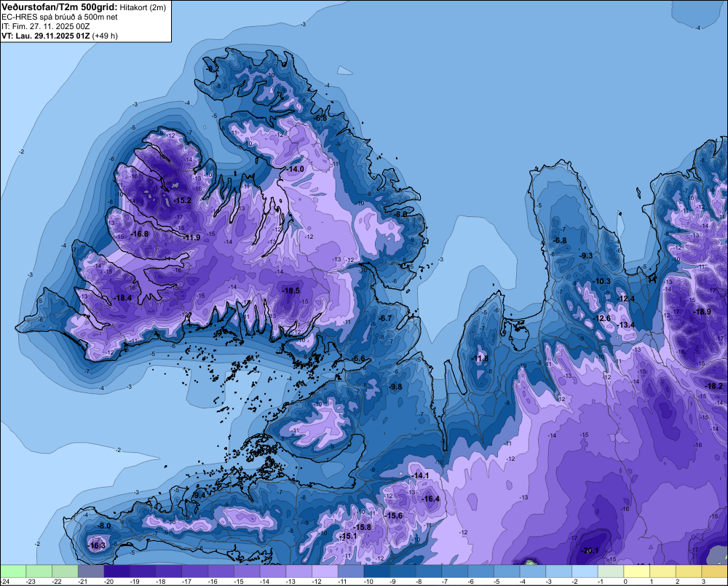Click the -8.8 temperature value on the map
728x586 pixels.
(400, 214)
